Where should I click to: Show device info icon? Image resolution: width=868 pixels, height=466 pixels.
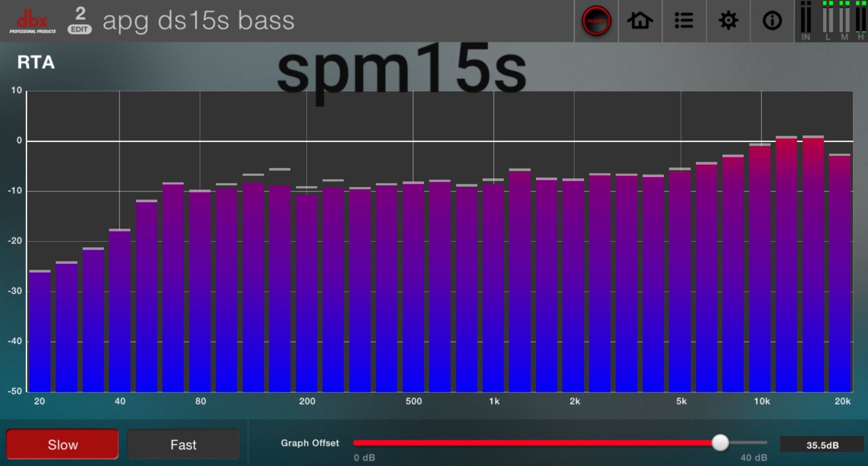[772, 21]
